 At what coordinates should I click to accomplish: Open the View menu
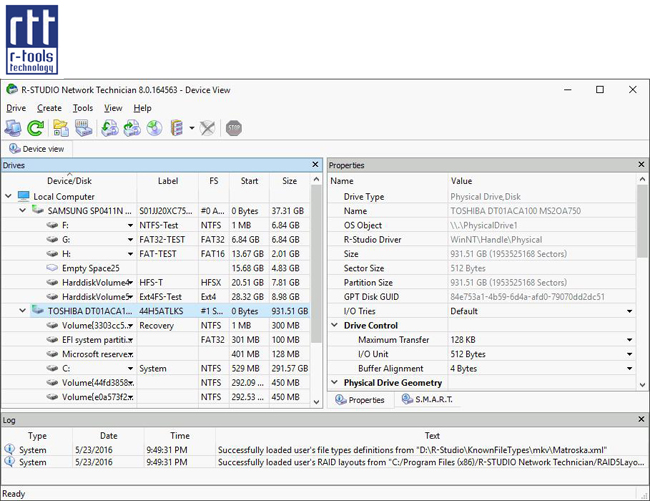click(x=113, y=108)
